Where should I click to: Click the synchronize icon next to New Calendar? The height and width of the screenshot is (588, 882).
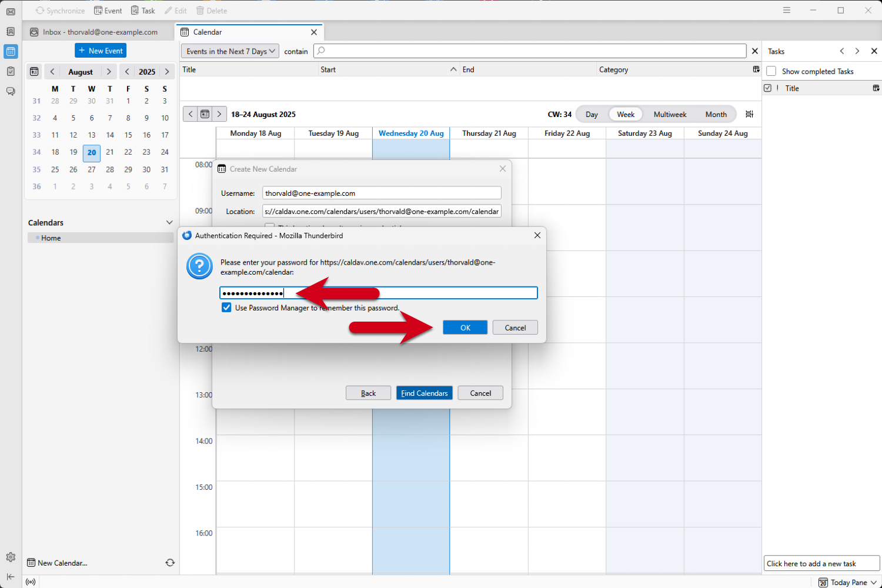pyautogui.click(x=170, y=563)
